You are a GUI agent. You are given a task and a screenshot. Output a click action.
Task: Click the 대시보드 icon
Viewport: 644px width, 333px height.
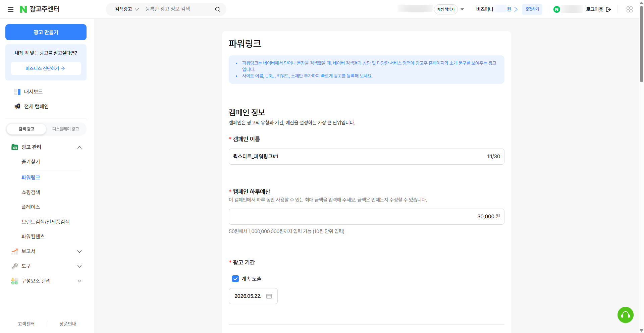[x=17, y=92]
